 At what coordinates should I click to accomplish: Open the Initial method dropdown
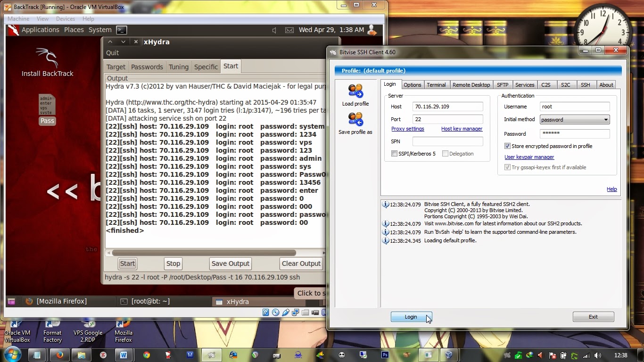point(575,120)
